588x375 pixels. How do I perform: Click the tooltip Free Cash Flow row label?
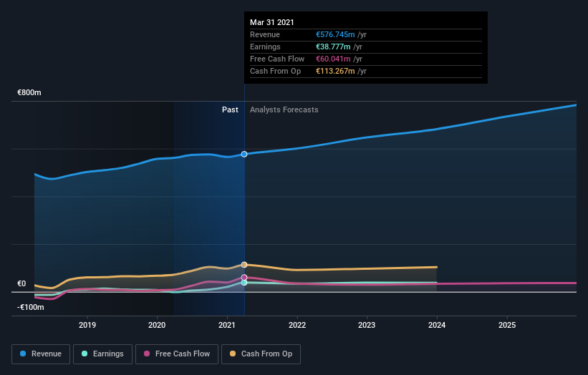coord(277,59)
